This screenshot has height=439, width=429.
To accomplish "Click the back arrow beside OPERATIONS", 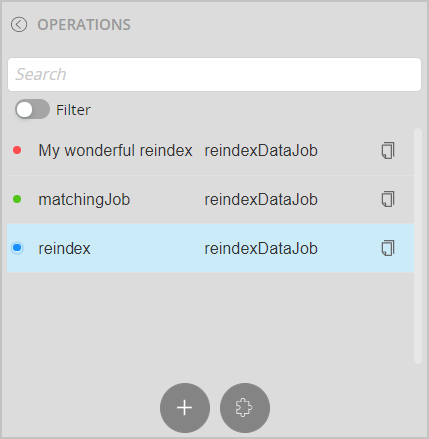I will click(19, 25).
